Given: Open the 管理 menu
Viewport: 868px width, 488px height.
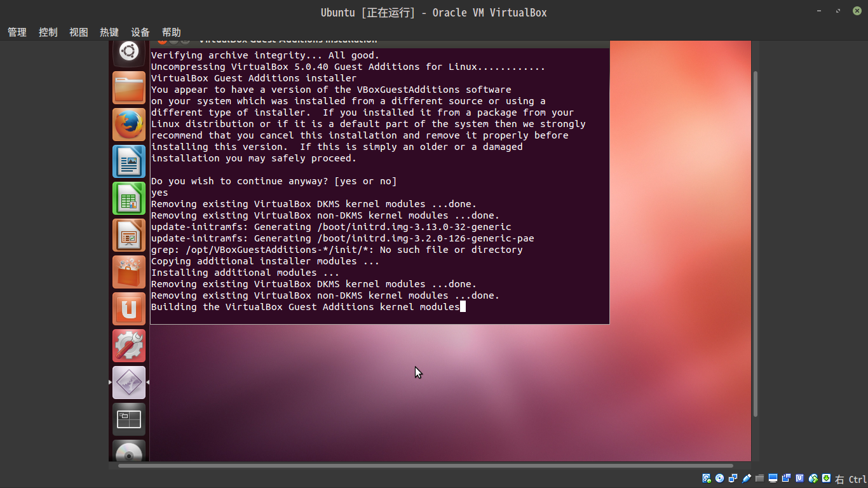Looking at the screenshot, I should pyautogui.click(x=17, y=32).
